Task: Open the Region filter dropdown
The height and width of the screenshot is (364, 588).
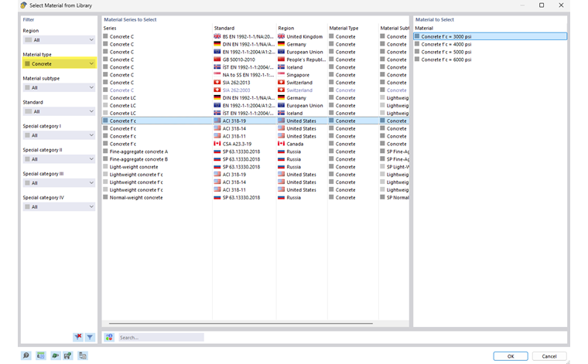Action: point(59,39)
